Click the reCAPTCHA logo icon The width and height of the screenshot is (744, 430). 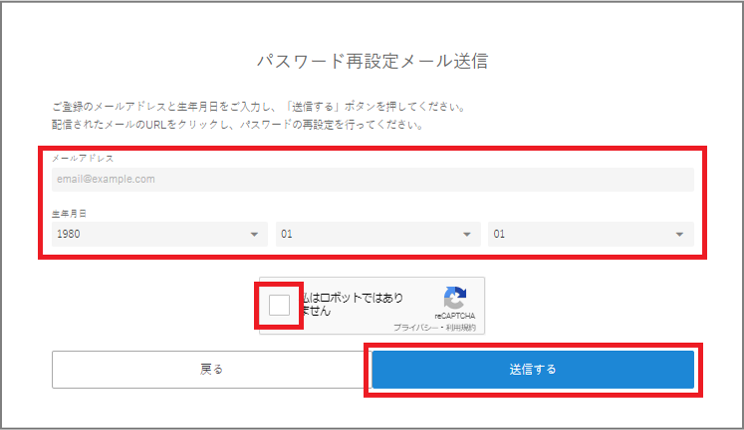(x=455, y=298)
